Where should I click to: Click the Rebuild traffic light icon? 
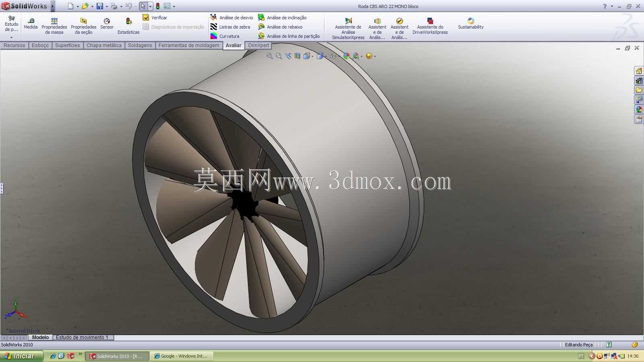[x=158, y=6]
